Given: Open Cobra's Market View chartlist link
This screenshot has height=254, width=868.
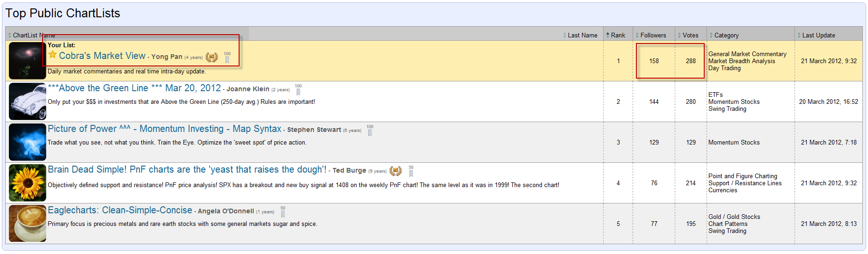Looking at the screenshot, I should [102, 56].
